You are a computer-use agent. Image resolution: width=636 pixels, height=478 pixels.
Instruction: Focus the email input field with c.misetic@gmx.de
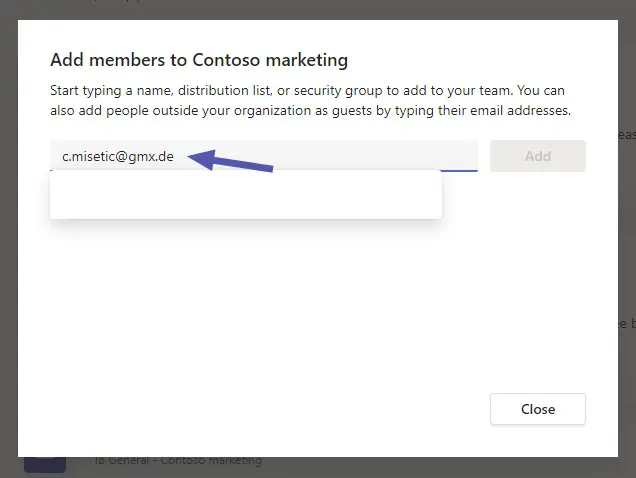264,156
